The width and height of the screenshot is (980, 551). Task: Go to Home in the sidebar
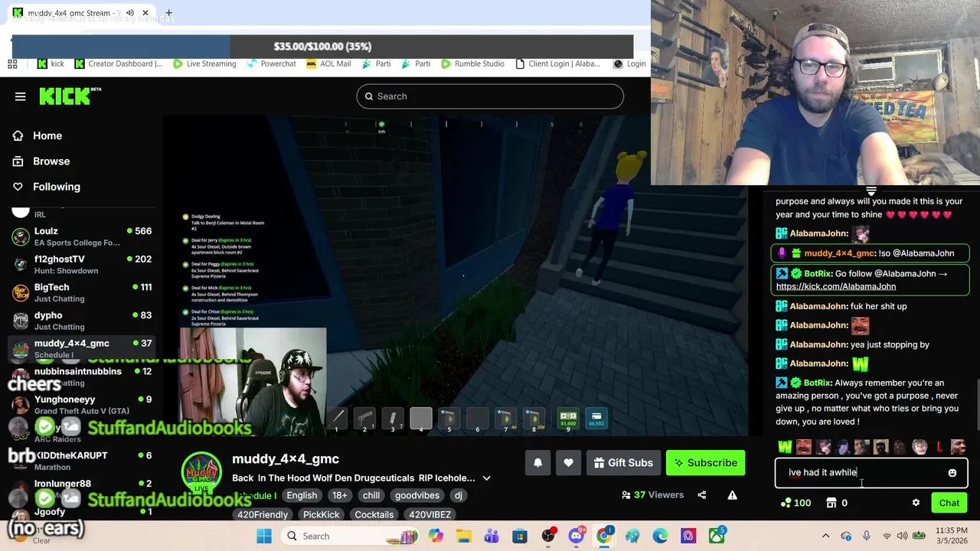(47, 135)
